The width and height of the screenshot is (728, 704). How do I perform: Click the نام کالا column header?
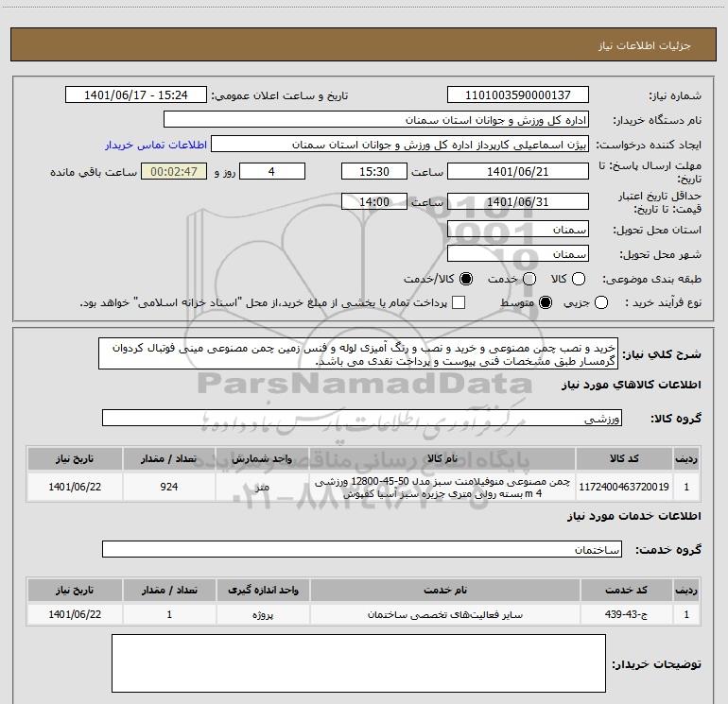[x=442, y=458]
